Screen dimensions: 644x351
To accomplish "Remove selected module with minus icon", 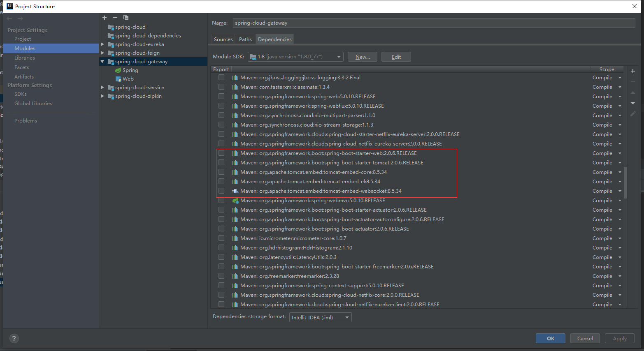I will [115, 18].
